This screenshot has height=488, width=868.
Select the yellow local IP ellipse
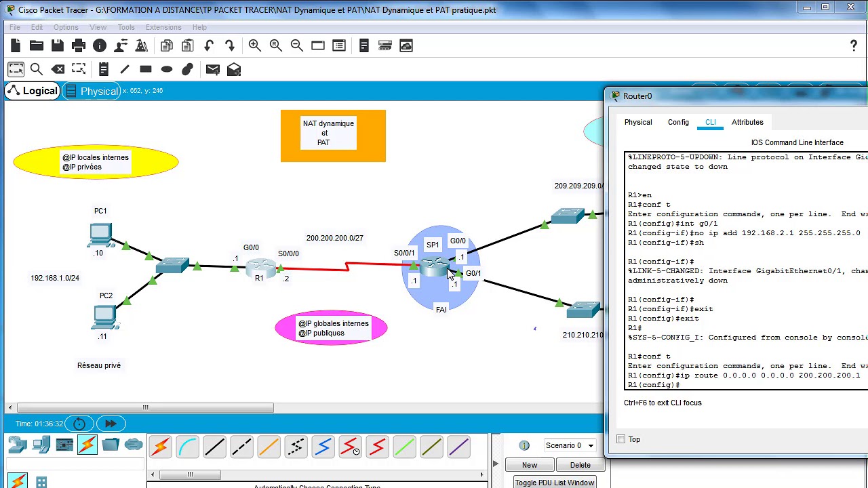[96, 161]
